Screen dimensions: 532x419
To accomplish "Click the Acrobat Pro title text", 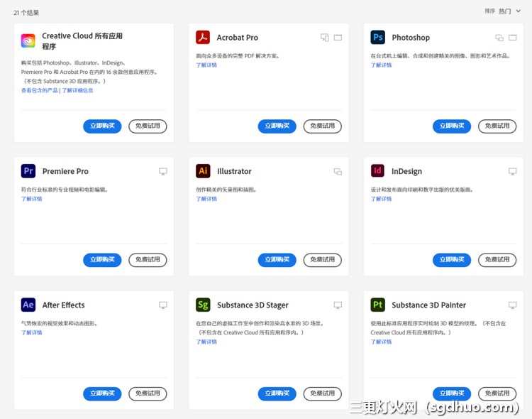I will [238, 38].
